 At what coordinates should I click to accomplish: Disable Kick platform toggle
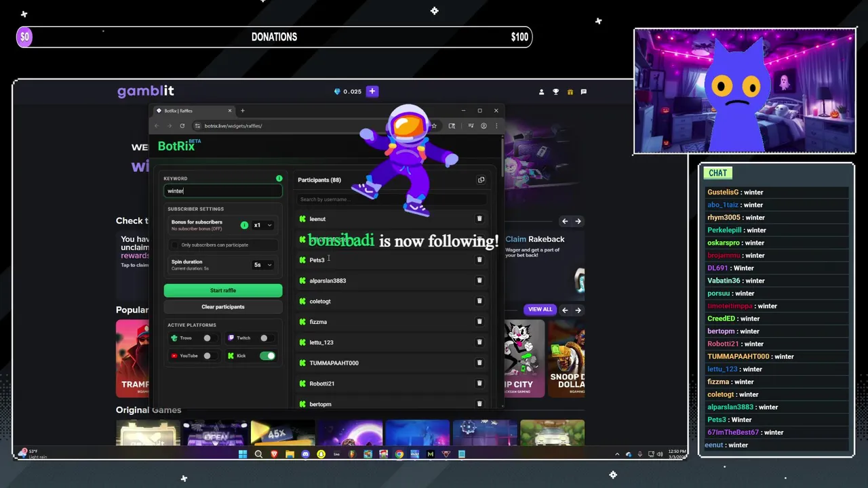click(268, 356)
